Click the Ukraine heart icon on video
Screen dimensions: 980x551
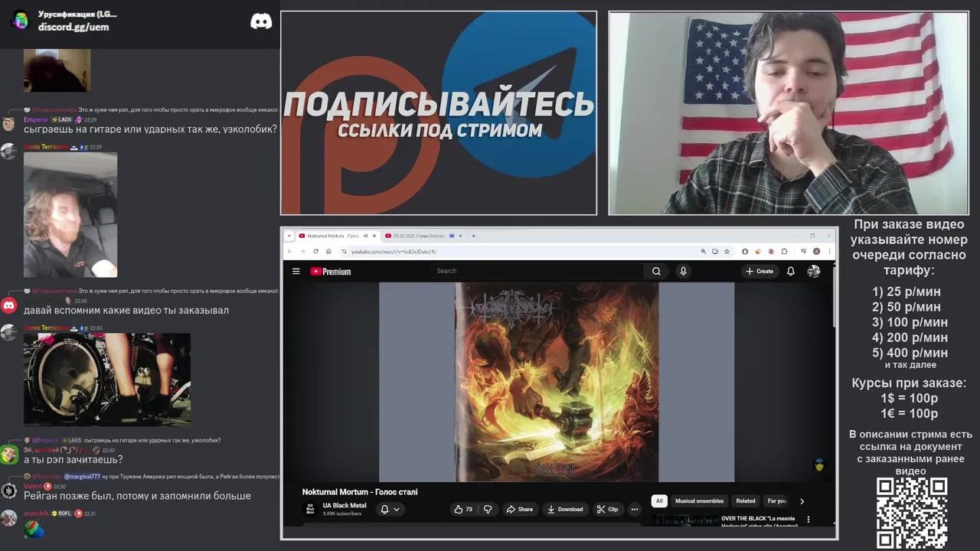coord(818,465)
